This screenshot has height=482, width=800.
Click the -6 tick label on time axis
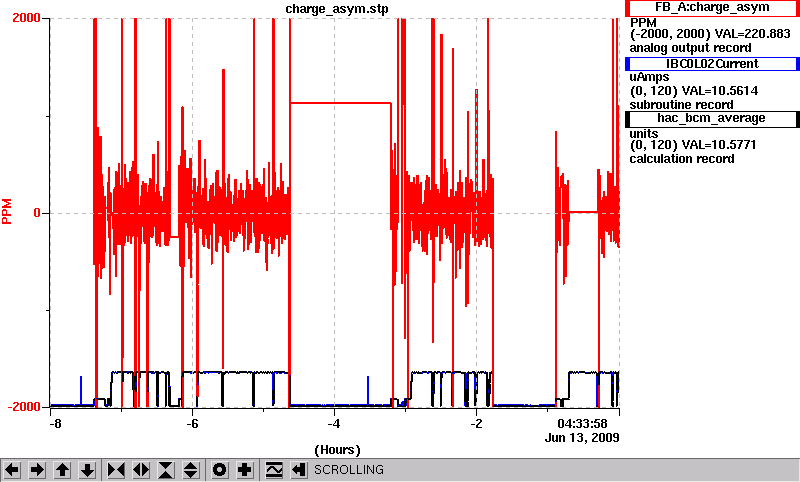191,424
